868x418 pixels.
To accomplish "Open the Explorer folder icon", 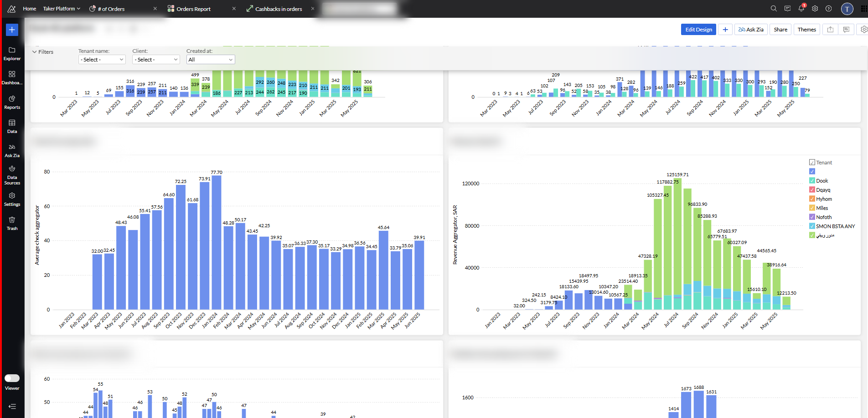I will click(x=12, y=50).
